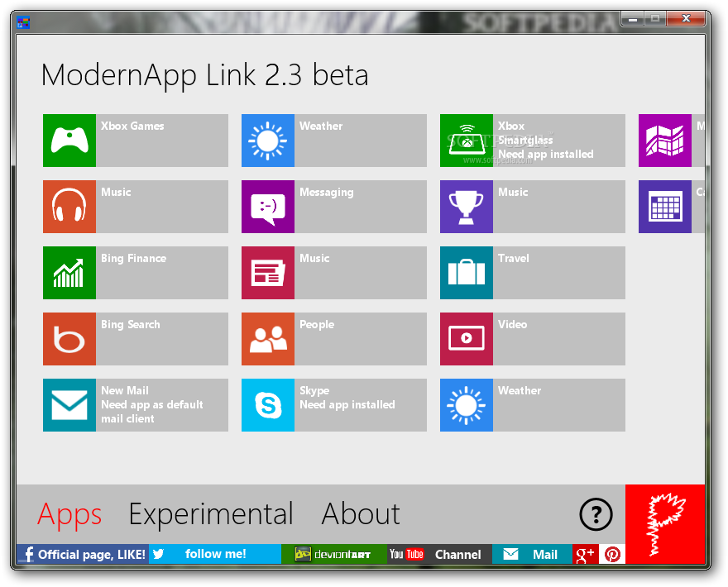Click the purple Maps icon
Screen dimensions: 728x587
coord(665,141)
